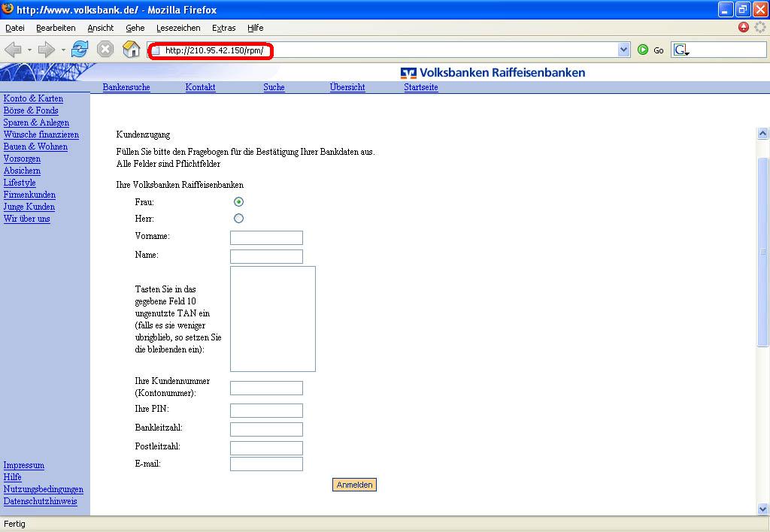Open the Datei menu
The width and height of the screenshot is (770, 532).
(15, 28)
